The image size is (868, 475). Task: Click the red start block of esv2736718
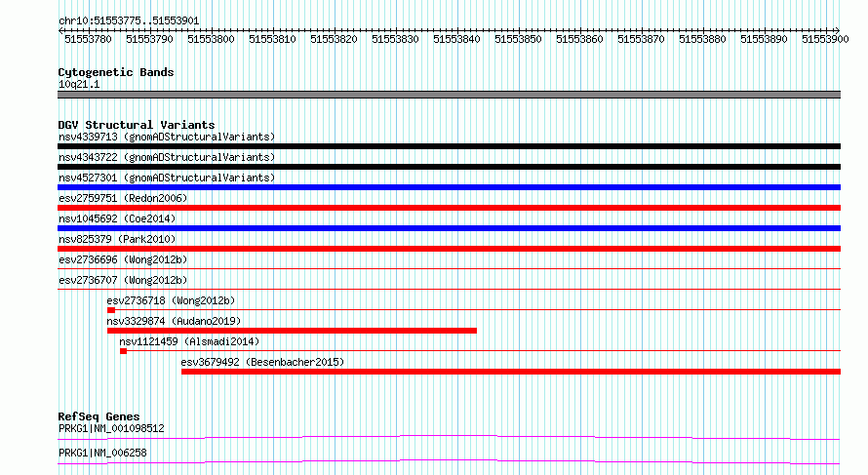(111, 310)
